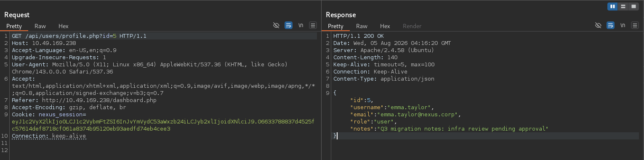Click the Response panel title

tap(341, 15)
